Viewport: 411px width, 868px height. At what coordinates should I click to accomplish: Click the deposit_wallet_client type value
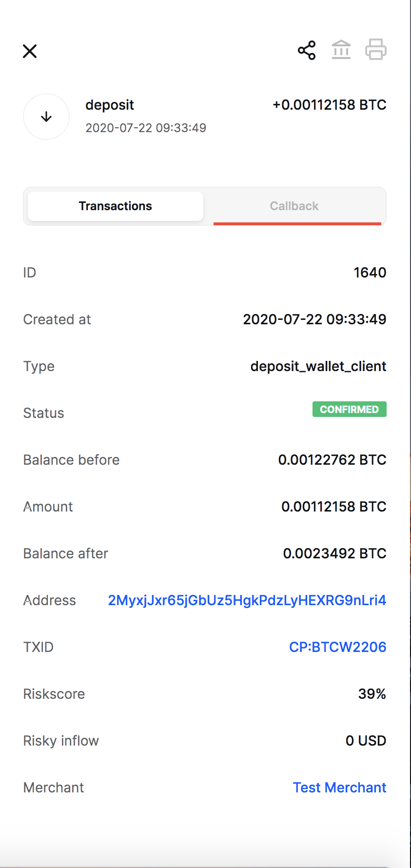(318, 366)
